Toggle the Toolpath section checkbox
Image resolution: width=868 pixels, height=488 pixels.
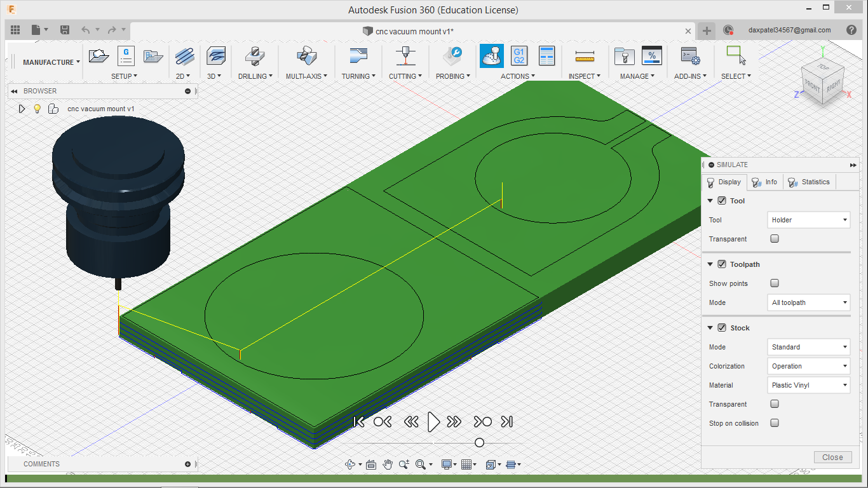coord(722,264)
